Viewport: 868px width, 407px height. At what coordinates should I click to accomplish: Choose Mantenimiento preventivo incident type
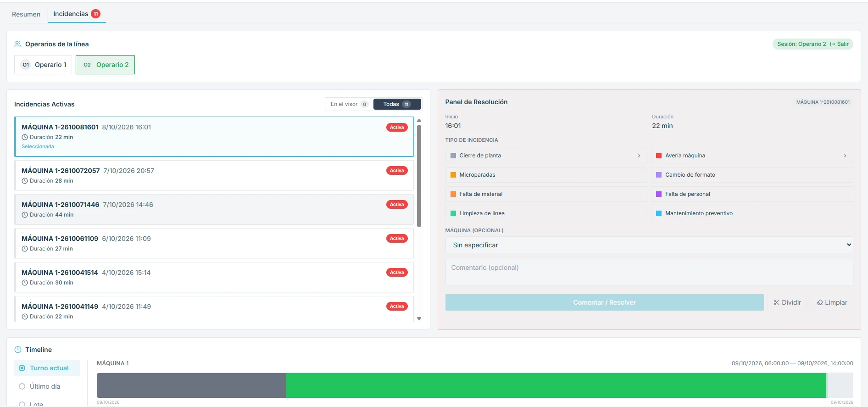752,213
